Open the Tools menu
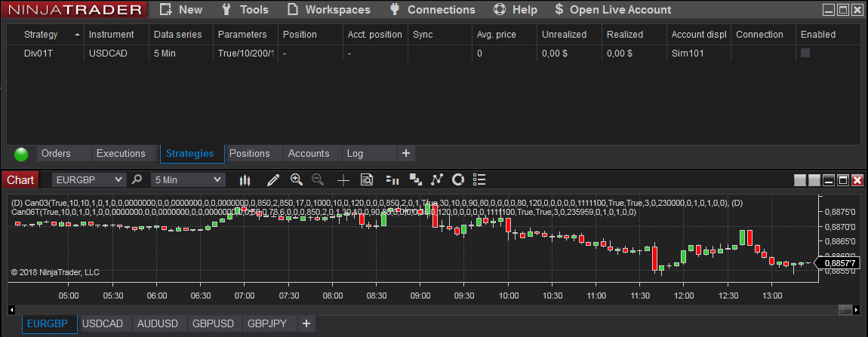Screen dimensions: 868x337 coord(254,9)
